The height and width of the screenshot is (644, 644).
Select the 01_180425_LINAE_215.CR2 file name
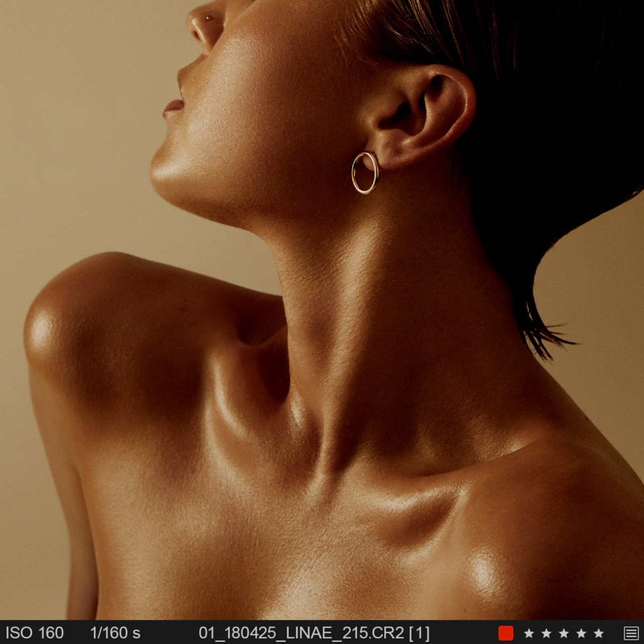[x=301, y=633]
